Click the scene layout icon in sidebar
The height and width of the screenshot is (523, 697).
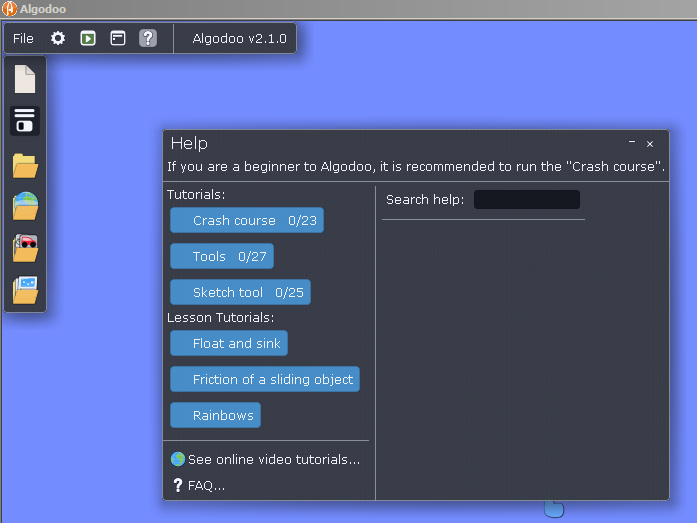coord(25,120)
